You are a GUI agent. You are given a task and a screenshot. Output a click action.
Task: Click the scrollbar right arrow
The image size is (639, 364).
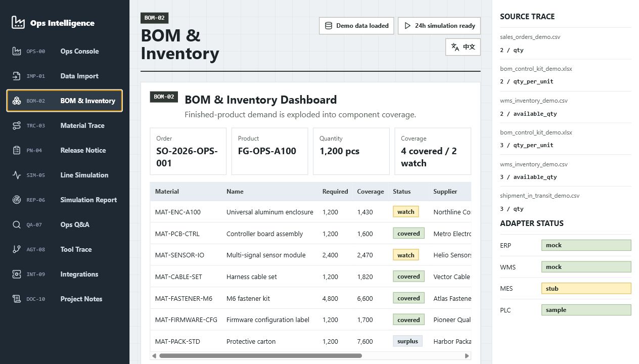click(x=467, y=356)
